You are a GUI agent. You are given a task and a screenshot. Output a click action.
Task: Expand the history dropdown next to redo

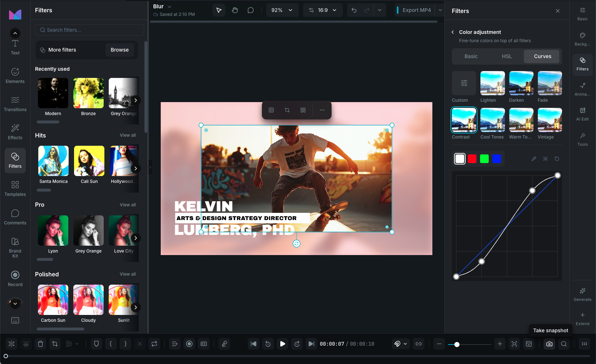click(380, 10)
